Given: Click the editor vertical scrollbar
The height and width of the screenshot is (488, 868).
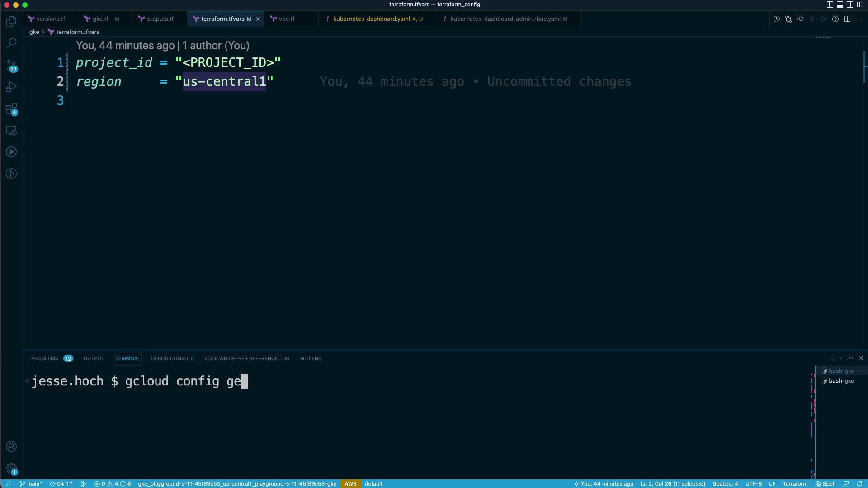Looking at the screenshot, I should click(x=865, y=68).
